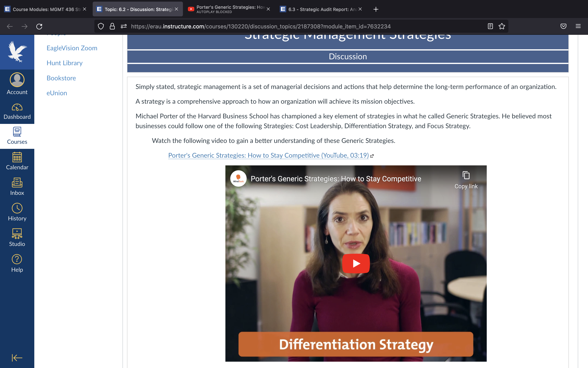Image resolution: width=588 pixels, height=368 pixels.
Task: Close the YouTube tab
Action: coord(268,9)
